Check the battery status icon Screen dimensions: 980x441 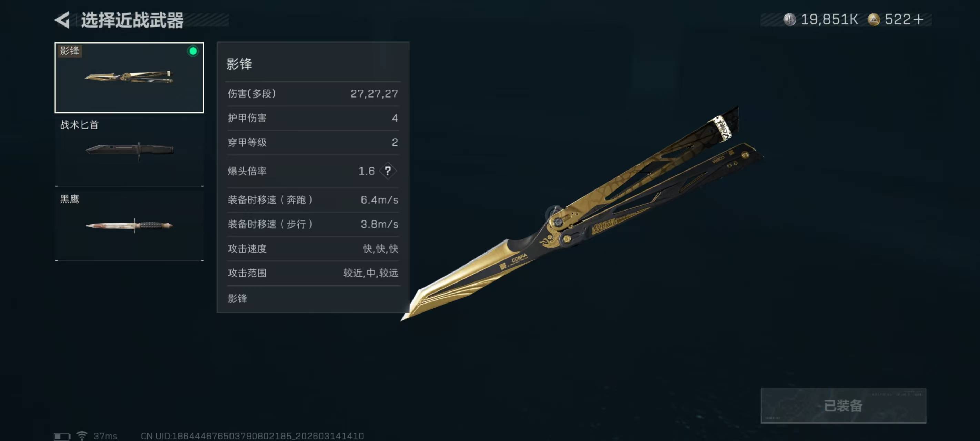[62, 436]
